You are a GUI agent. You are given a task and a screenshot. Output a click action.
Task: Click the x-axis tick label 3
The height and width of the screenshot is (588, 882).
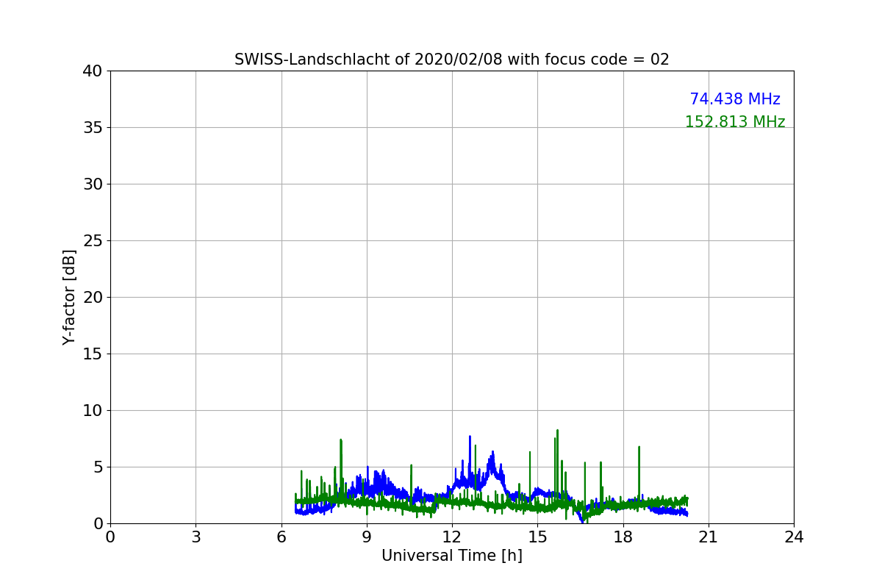(196, 537)
